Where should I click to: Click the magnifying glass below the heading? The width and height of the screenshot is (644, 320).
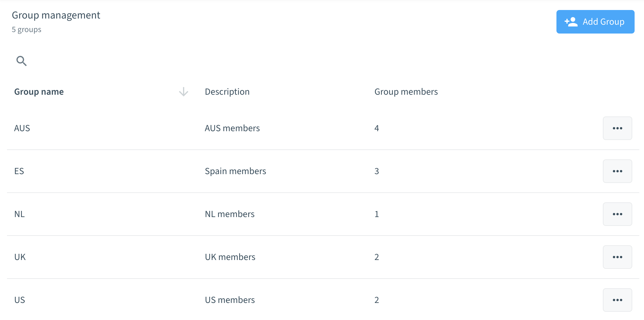(21, 61)
